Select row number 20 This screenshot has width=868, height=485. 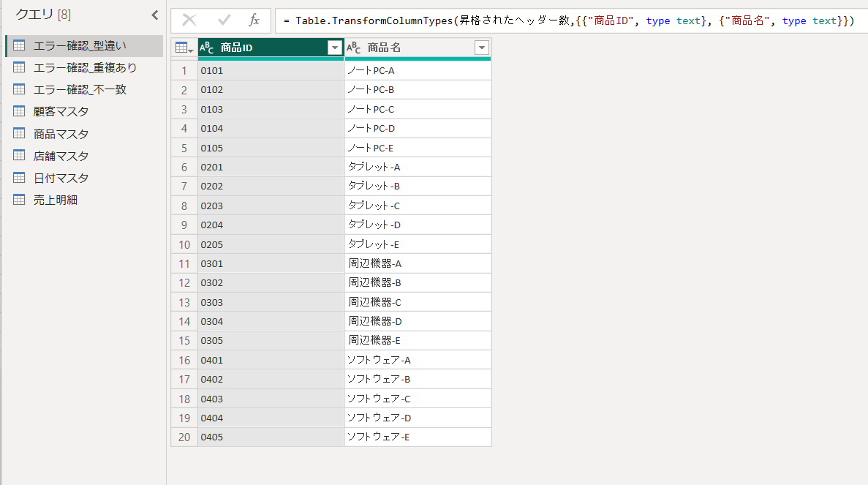point(184,437)
